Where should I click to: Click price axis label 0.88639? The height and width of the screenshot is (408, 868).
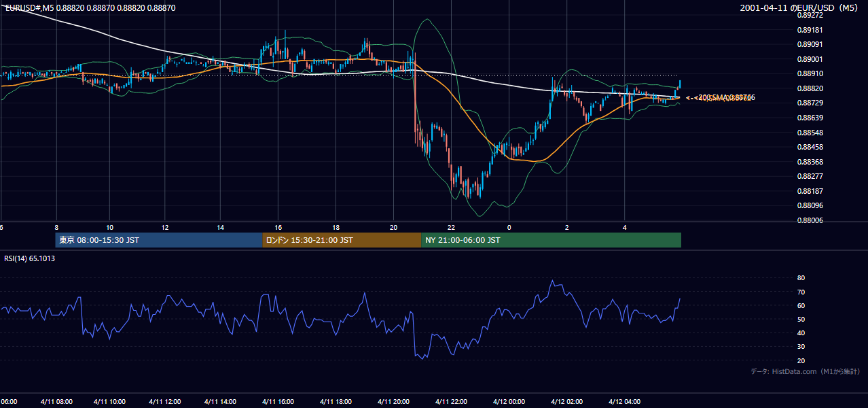tap(810, 118)
